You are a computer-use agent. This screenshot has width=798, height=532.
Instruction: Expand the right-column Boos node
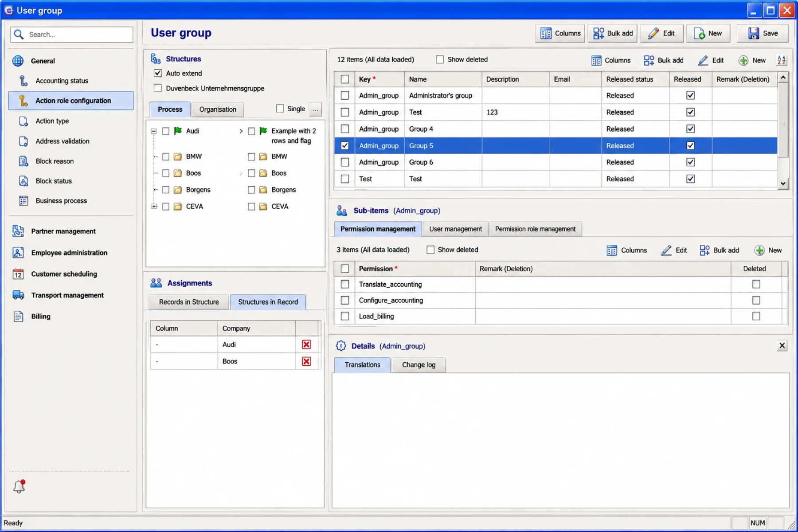[x=241, y=173]
